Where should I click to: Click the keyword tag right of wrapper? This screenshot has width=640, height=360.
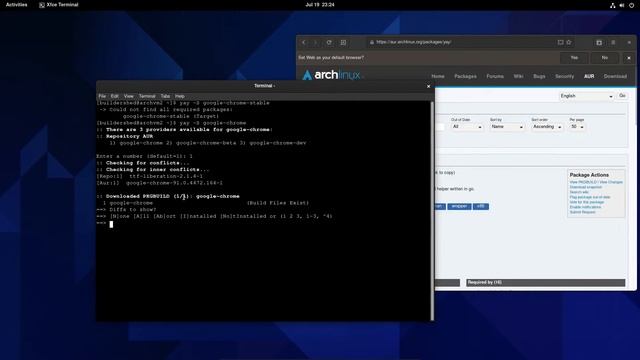pos(480,207)
